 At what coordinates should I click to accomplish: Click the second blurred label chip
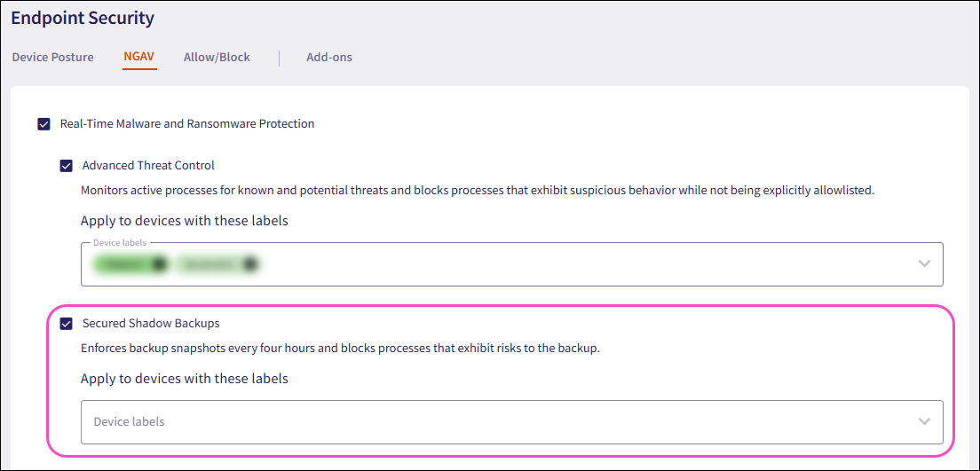point(210,263)
